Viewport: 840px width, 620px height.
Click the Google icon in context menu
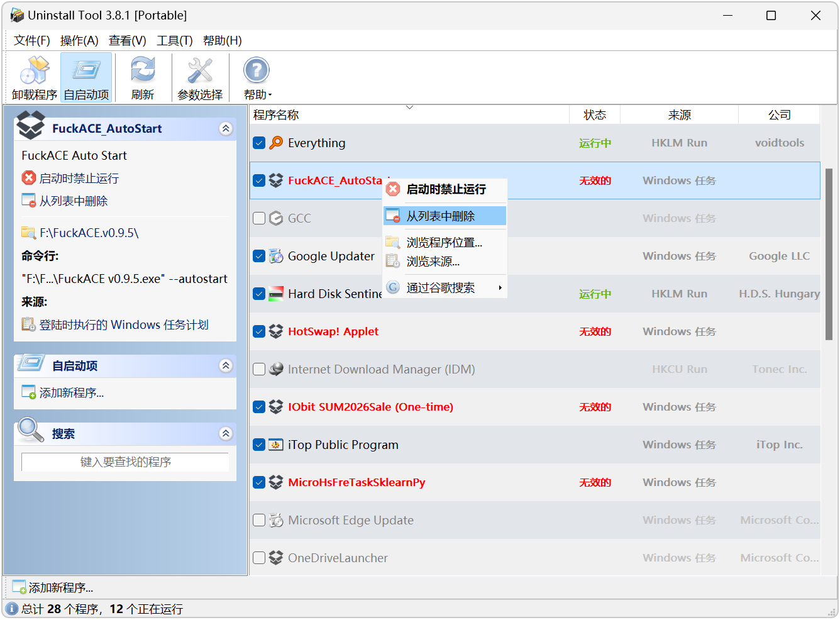click(x=393, y=287)
